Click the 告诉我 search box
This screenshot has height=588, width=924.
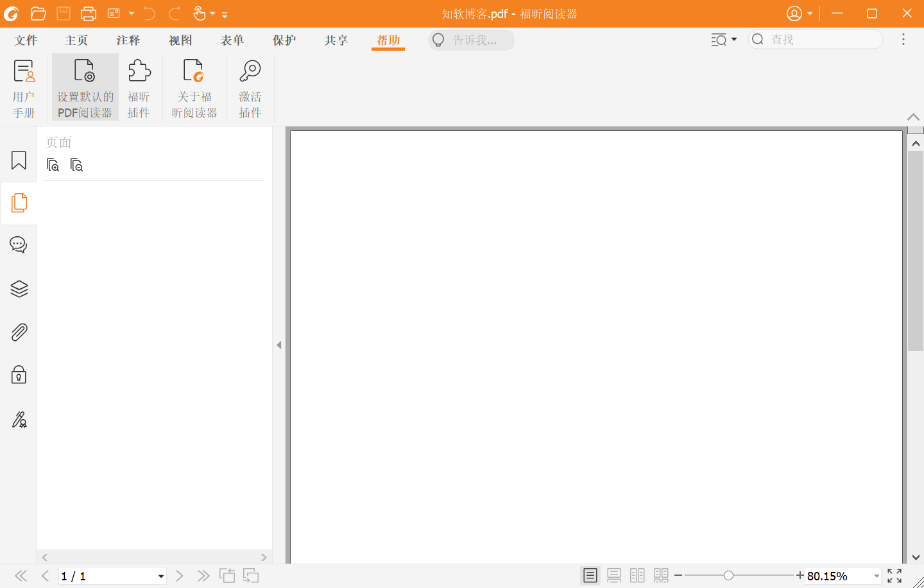[472, 40]
